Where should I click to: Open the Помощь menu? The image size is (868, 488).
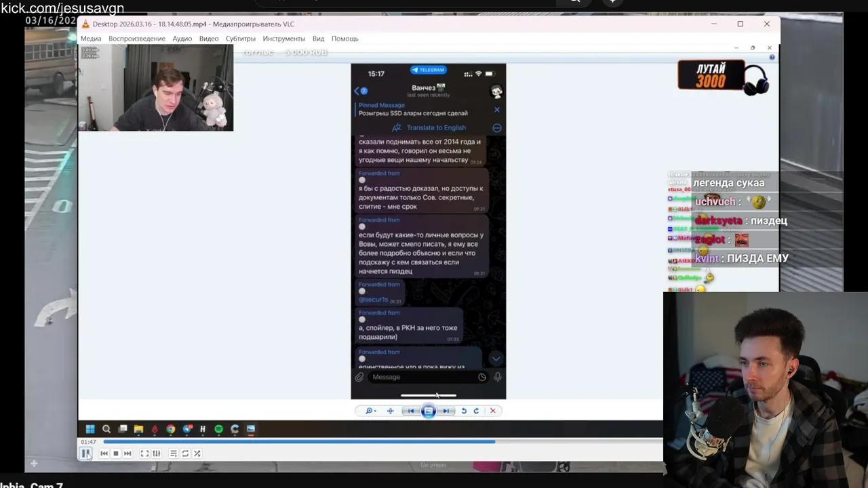[345, 39]
